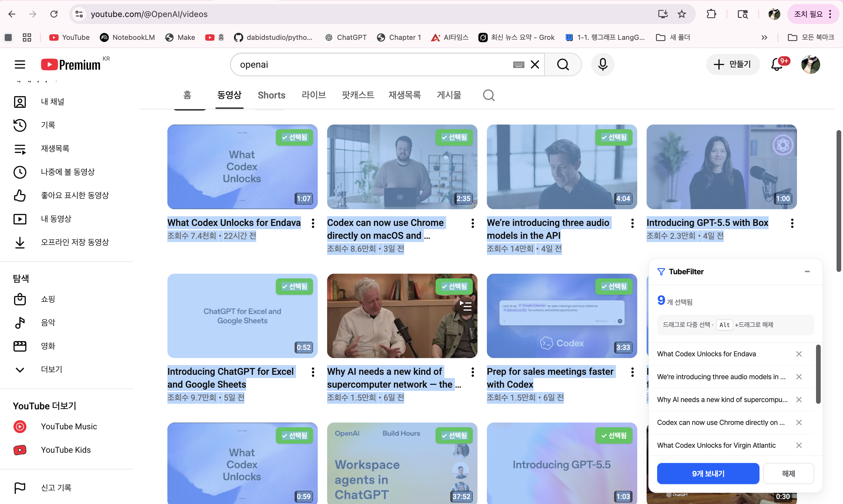Open the YouTube hamburger guide menu
The image size is (843, 504).
[x=20, y=64]
